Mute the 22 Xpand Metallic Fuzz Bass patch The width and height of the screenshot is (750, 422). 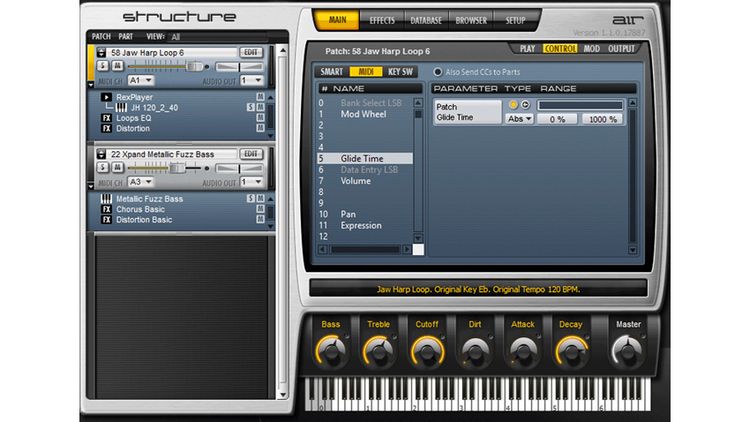117,167
